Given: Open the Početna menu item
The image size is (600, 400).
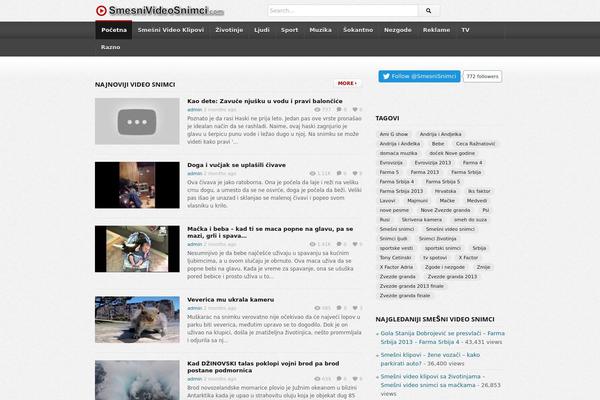Looking at the screenshot, I should pyautogui.click(x=114, y=30).
